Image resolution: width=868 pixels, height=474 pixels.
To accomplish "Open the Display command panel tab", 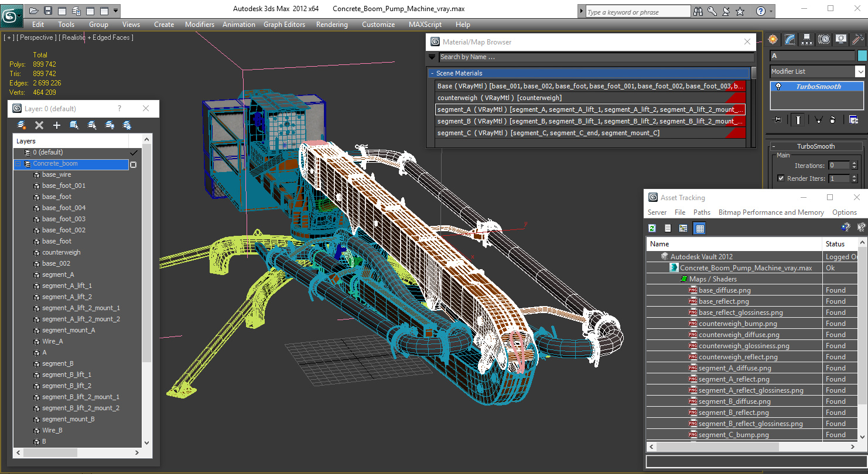I will 841,39.
